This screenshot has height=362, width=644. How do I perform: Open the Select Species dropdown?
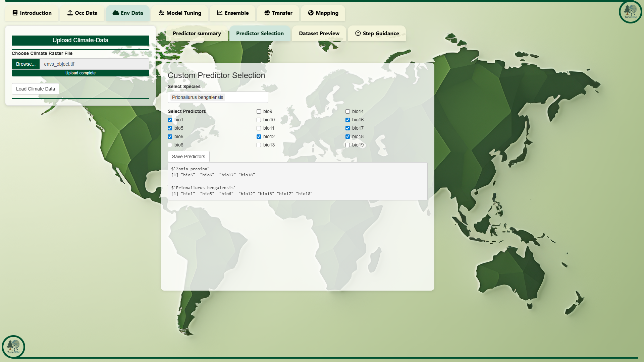(218, 98)
